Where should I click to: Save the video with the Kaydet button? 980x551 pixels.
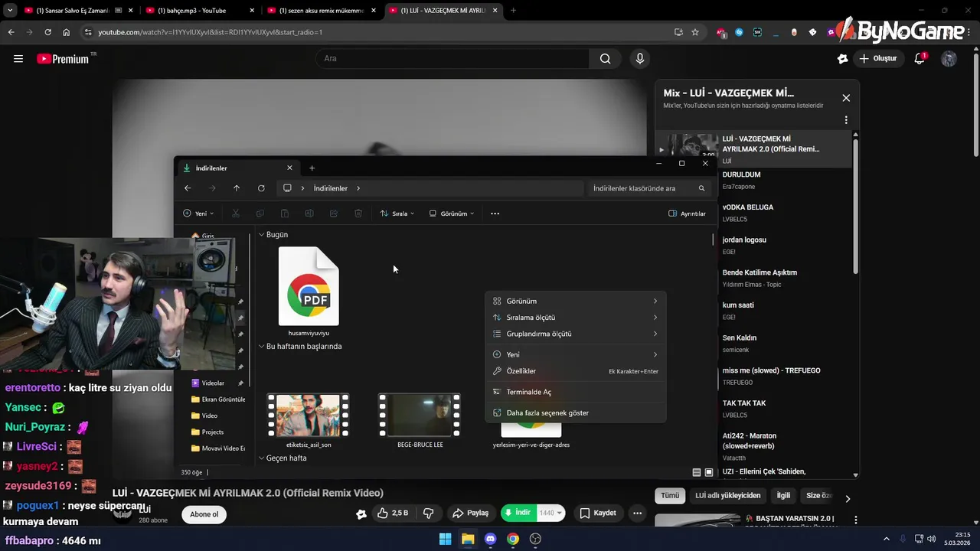click(598, 514)
